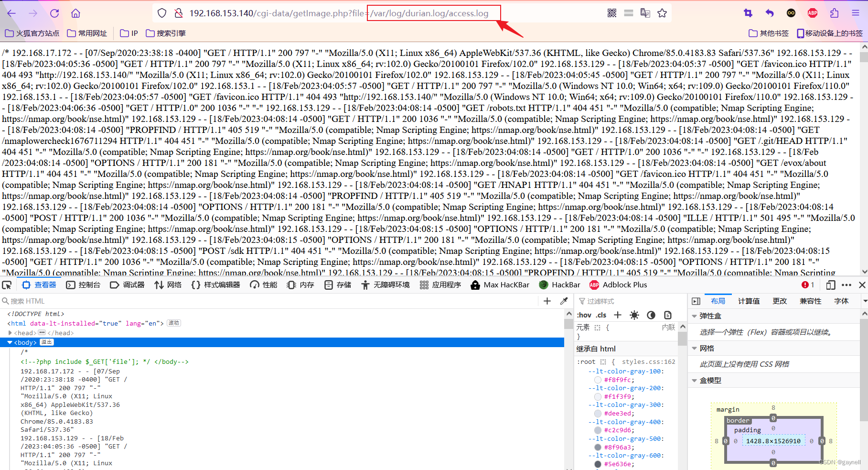Viewport: 868px width, 470px height.
Task: Open the DevTools more options menu
Action: [847, 285]
